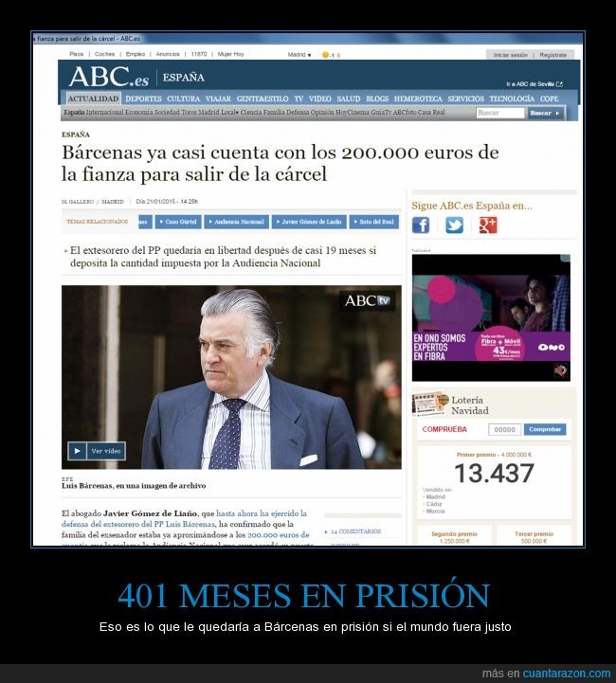
Task: Select the TECNOLOGÍA menu tab
Action: (512, 99)
